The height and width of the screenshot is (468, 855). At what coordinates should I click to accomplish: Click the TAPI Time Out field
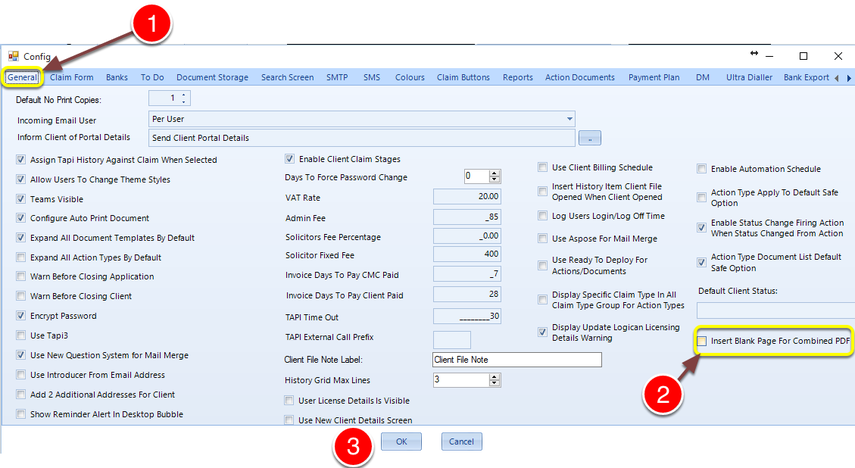[x=467, y=316]
